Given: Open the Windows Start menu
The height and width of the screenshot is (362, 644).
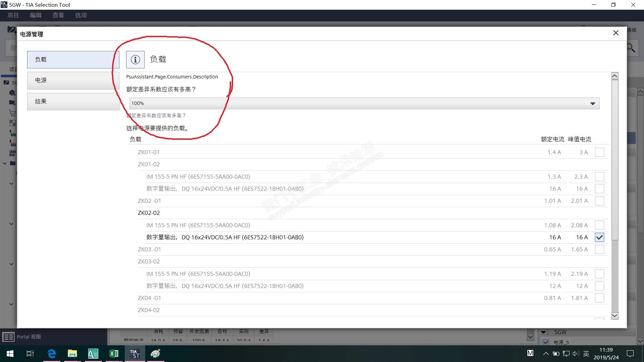Looking at the screenshot, I should (x=10, y=353).
